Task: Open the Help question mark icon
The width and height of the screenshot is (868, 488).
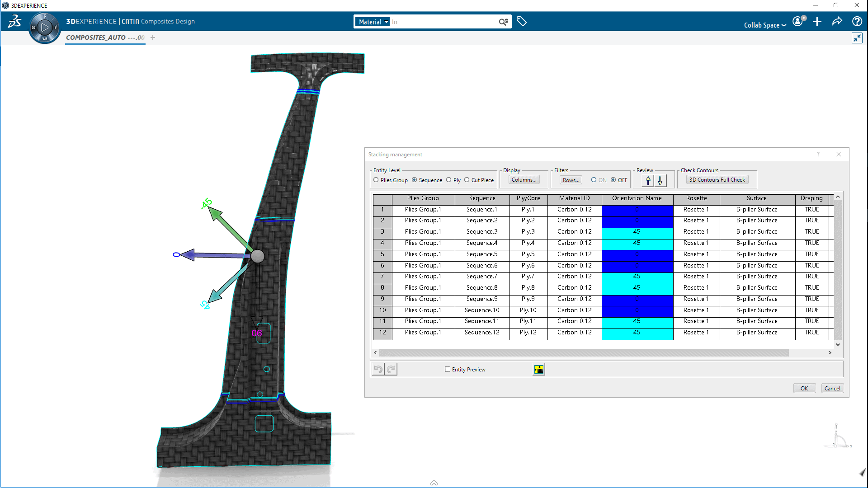Action: (857, 21)
